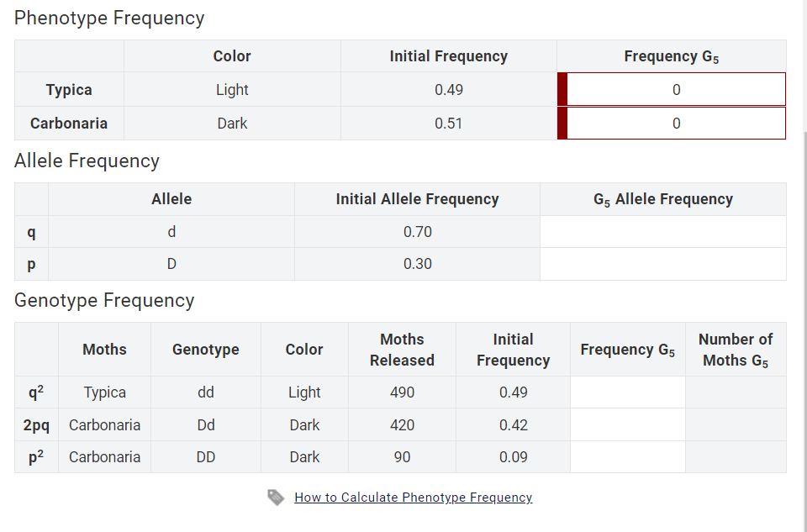The image size is (807, 532).
Task: Open the How to Calculate Phenotype Frequency link
Action: click(413, 497)
